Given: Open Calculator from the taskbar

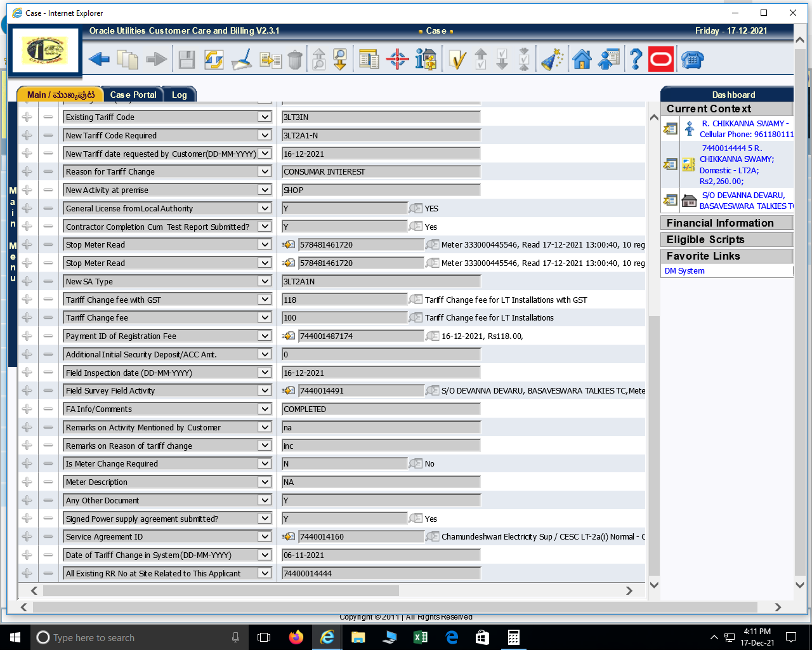Looking at the screenshot, I should (514, 637).
